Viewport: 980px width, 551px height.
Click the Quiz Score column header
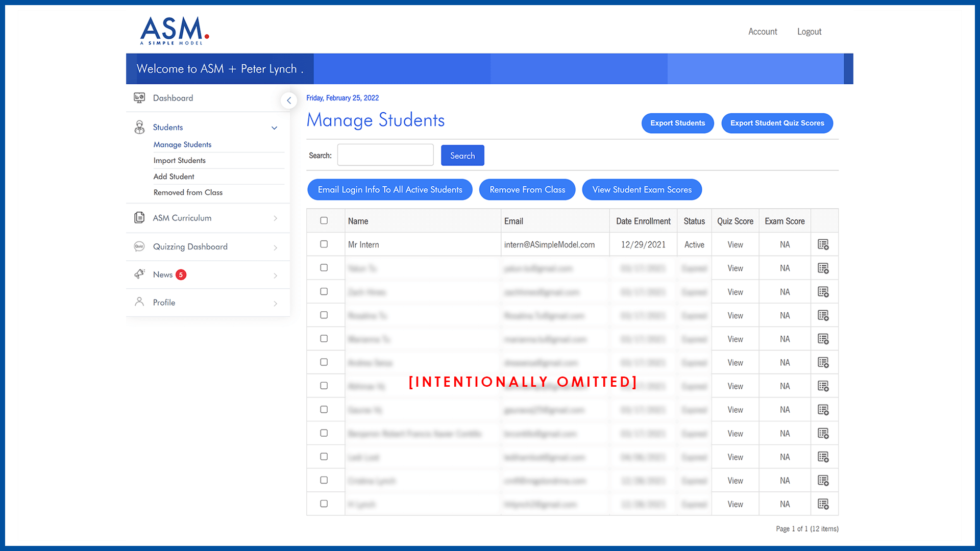pyautogui.click(x=735, y=221)
